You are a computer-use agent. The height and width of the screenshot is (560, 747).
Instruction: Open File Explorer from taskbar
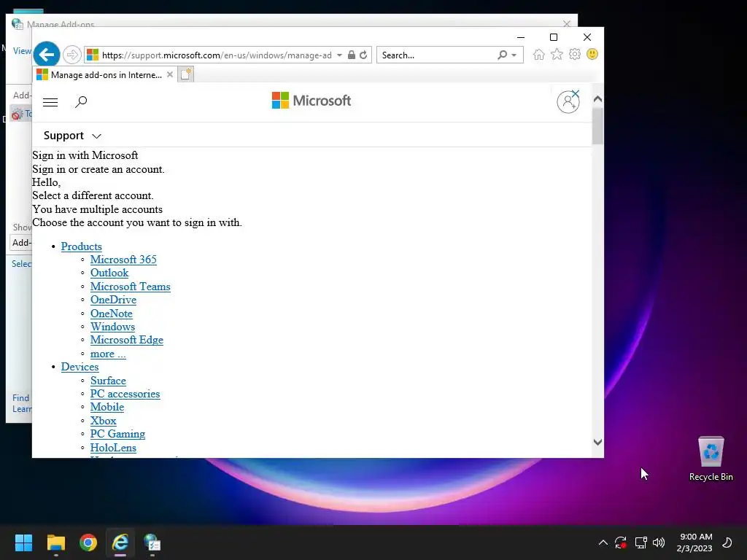tap(55, 542)
